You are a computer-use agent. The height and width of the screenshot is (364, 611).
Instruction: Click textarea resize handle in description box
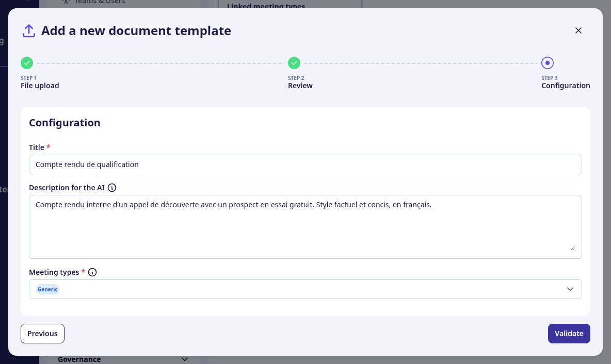pyautogui.click(x=572, y=248)
